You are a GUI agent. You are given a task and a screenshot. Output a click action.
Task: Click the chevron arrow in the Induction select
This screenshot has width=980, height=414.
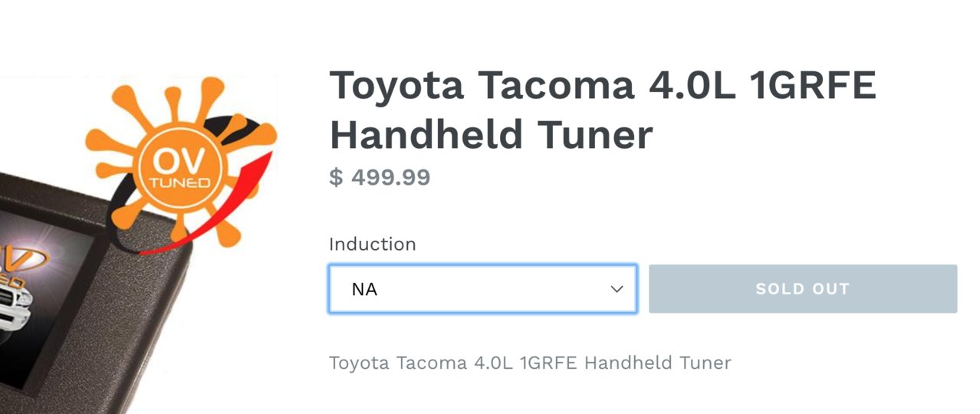617,289
